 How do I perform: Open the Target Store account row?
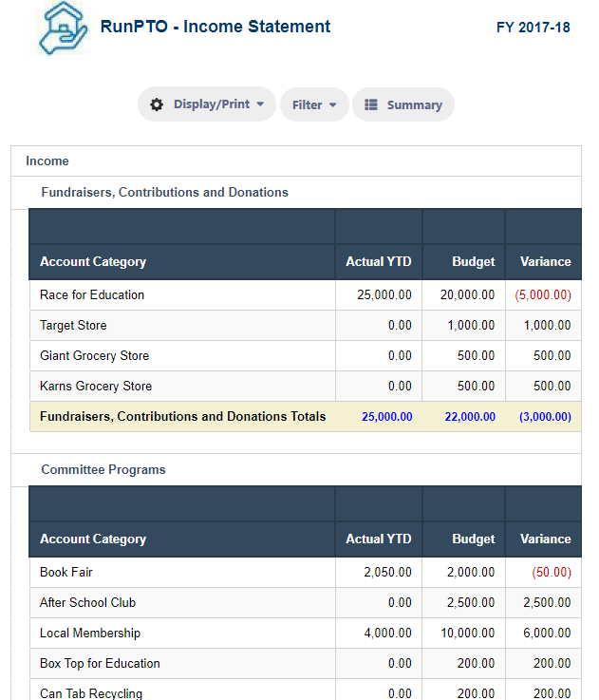click(x=306, y=326)
